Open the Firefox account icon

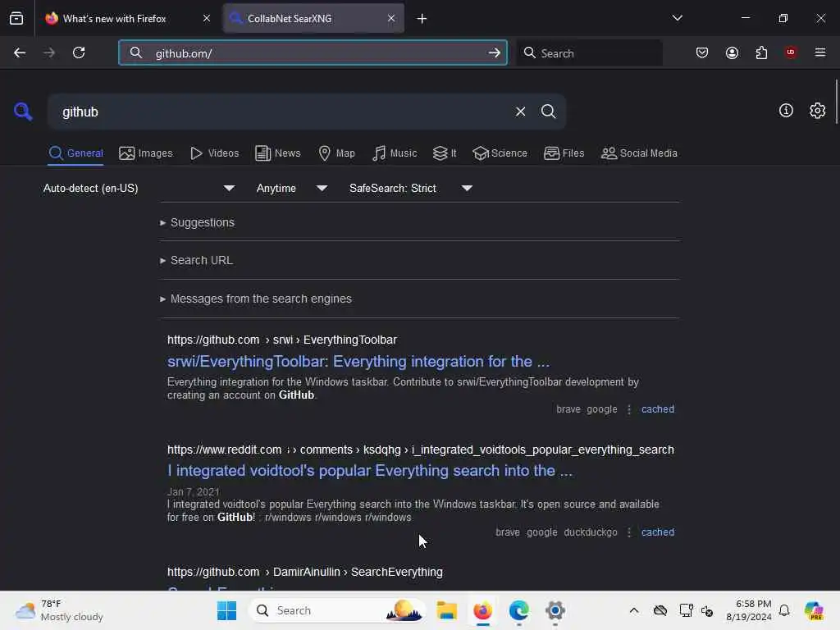pos(732,52)
